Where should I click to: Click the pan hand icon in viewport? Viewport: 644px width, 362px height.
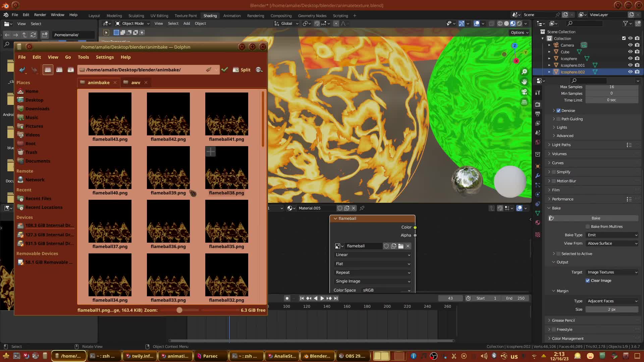pos(524,82)
